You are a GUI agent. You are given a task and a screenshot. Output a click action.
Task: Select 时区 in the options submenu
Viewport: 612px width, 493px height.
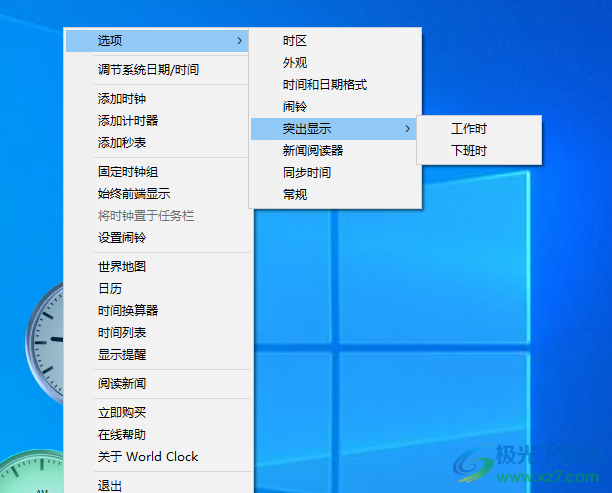[x=335, y=41]
